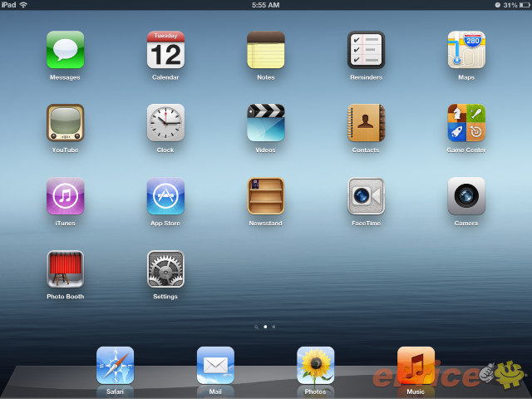Launch Photo Booth

coord(65,269)
